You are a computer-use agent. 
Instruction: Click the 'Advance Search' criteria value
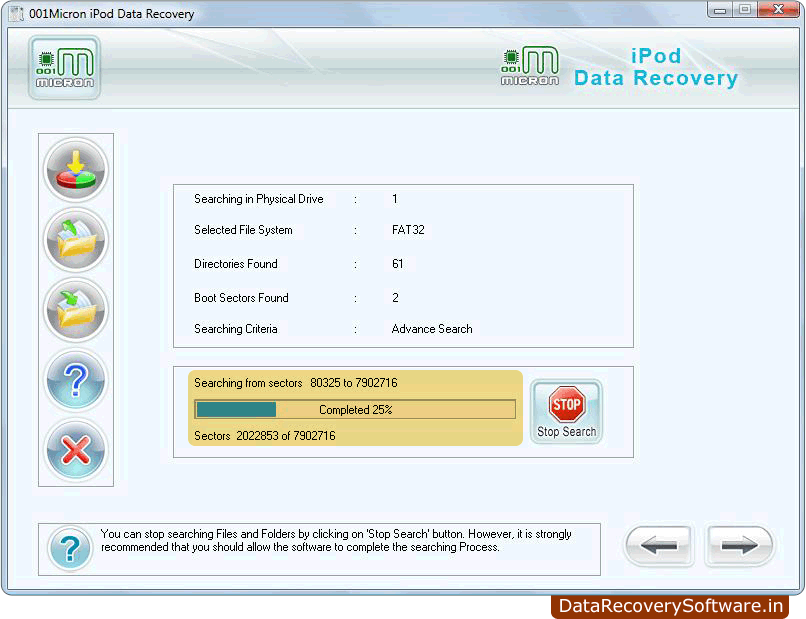[x=432, y=329]
